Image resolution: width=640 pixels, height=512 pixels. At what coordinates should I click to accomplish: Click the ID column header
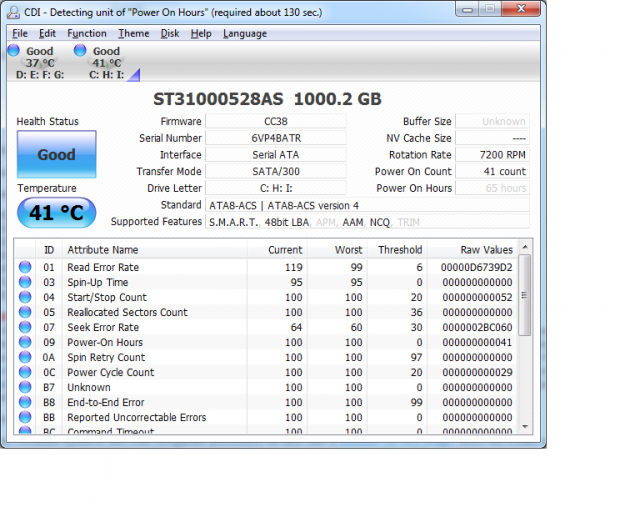49,249
